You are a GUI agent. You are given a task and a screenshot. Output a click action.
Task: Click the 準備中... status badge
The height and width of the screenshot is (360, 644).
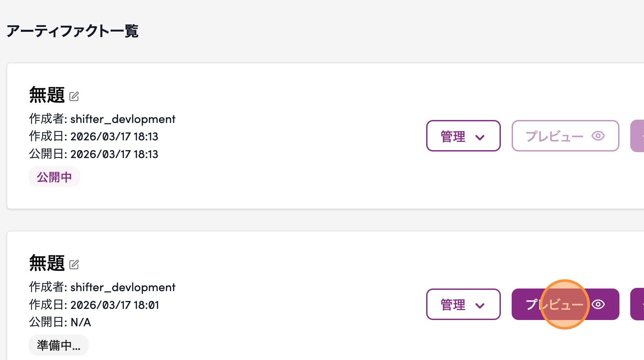click(x=58, y=345)
